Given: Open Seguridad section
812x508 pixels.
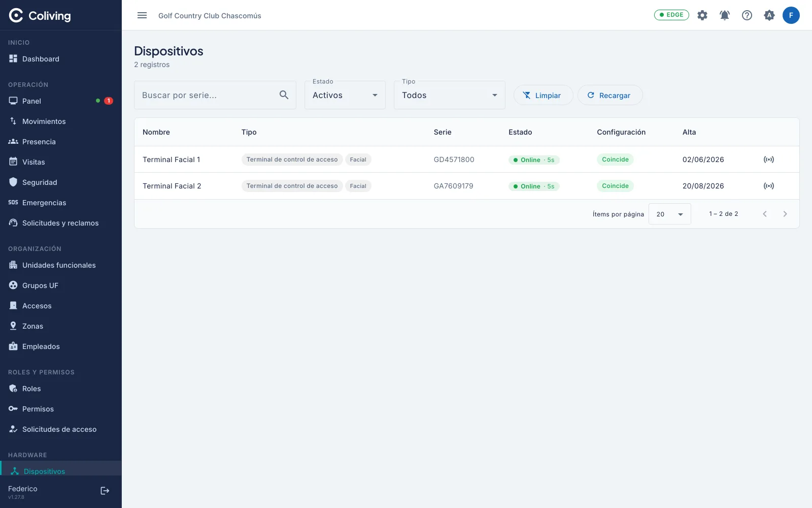Looking at the screenshot, I should [x=61, y=182].
